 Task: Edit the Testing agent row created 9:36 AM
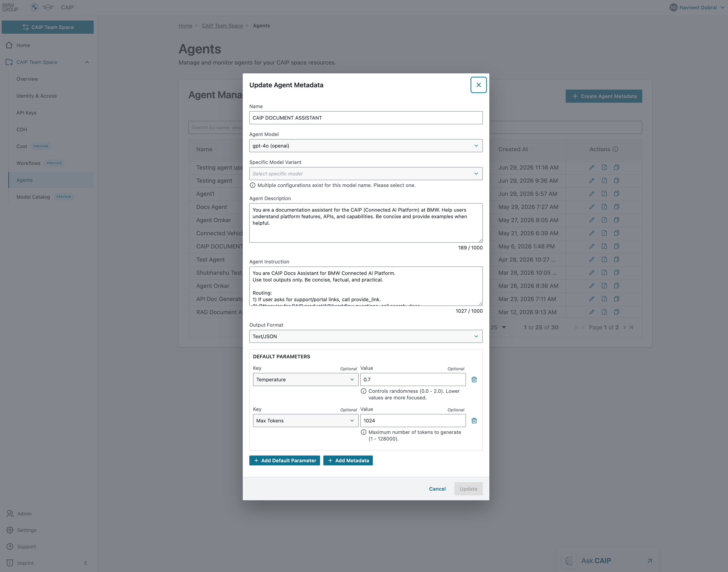point(592,181)
